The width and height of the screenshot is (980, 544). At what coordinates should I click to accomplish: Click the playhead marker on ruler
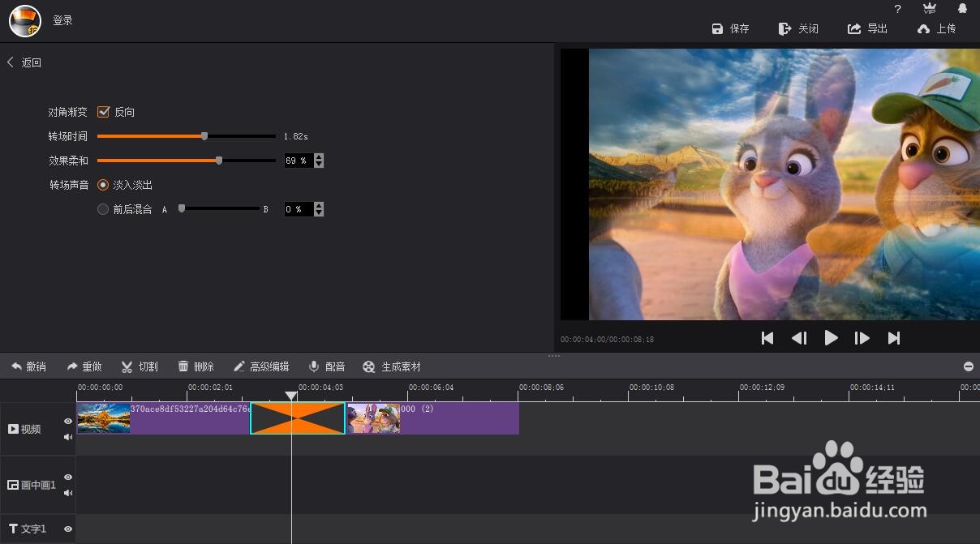tap(291, 396)
